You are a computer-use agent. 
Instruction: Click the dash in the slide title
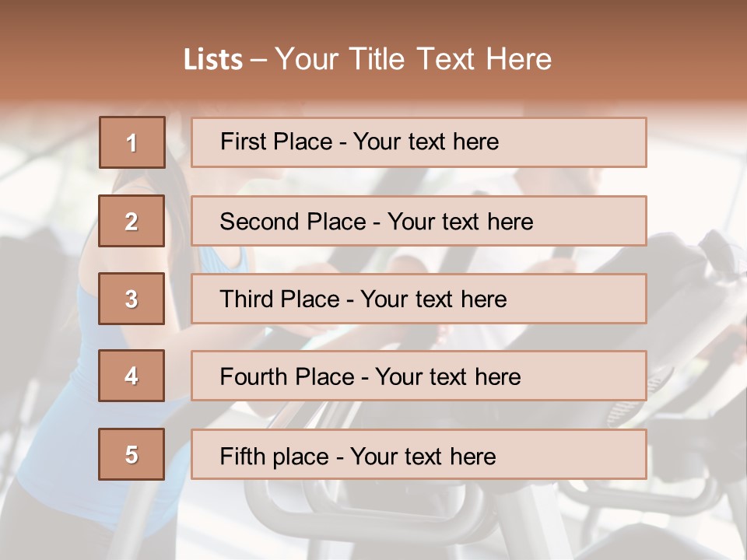click(x=258, y=60)
